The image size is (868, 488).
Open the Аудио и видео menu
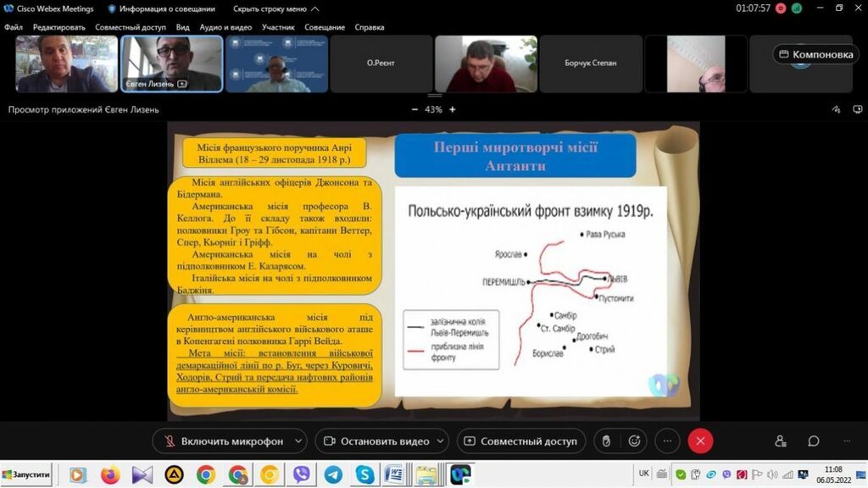pyautogui.click(x=225, y=27)
